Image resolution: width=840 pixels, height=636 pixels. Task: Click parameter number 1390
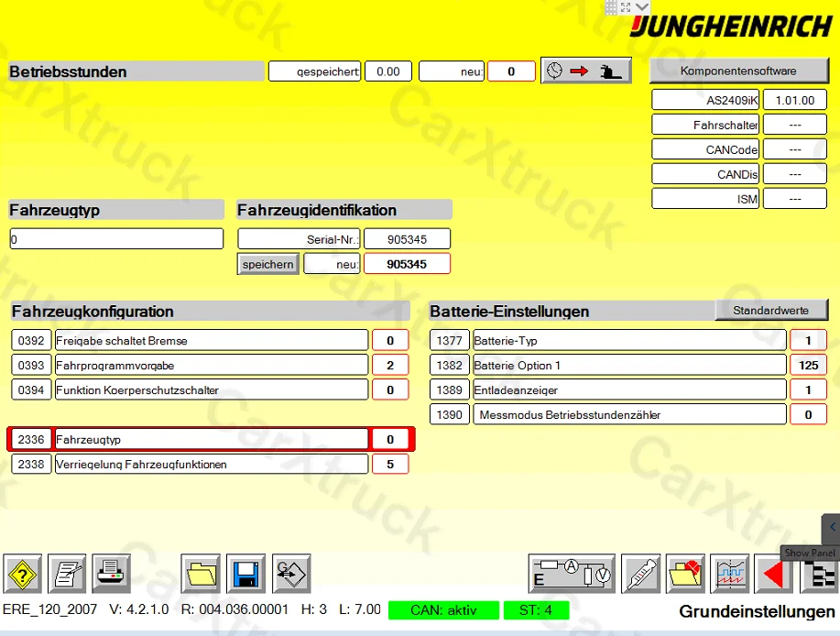pyautogui.click(x=450, y=414)
